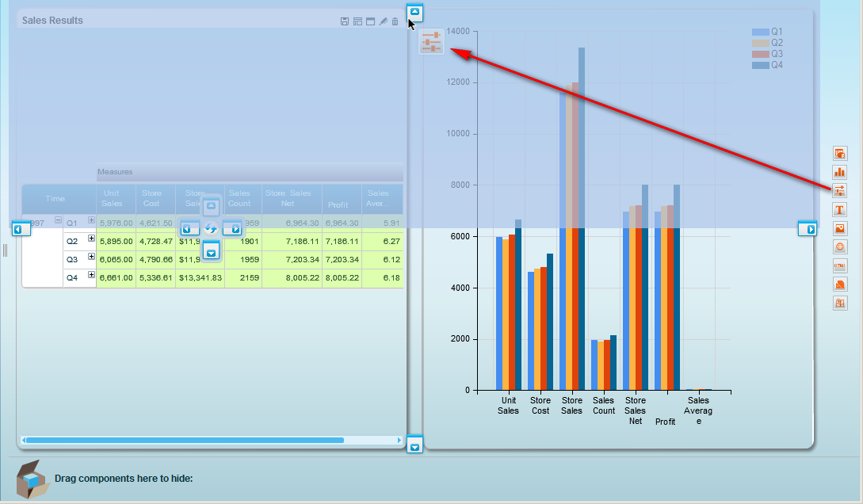Image resolution: width=863 pixels, height=504 pixels.
Task: Click the bar chart icon in right sidebar
Action: pyautogui.click(x=840, y=172)
